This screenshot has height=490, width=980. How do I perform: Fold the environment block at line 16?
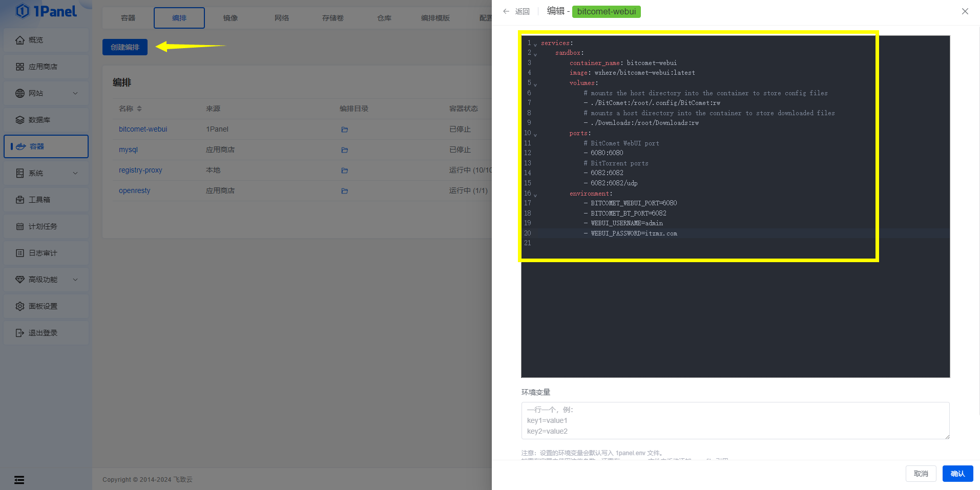[535, 195]
